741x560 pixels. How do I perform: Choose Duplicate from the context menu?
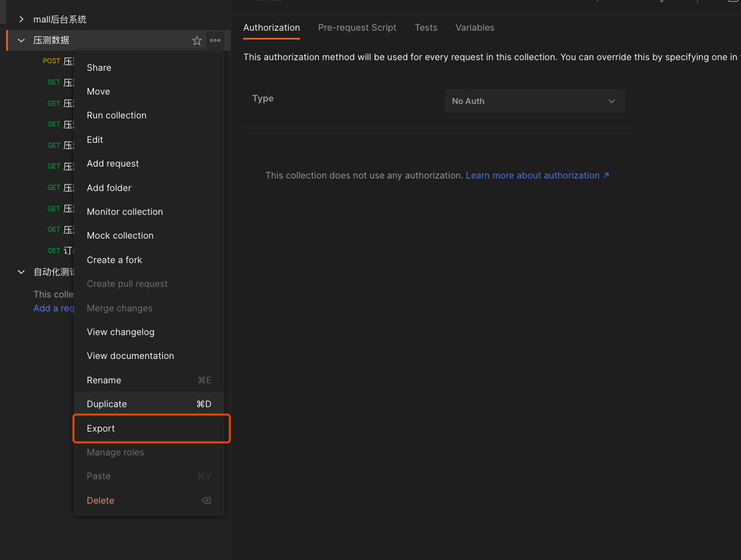tap(149, 404)
